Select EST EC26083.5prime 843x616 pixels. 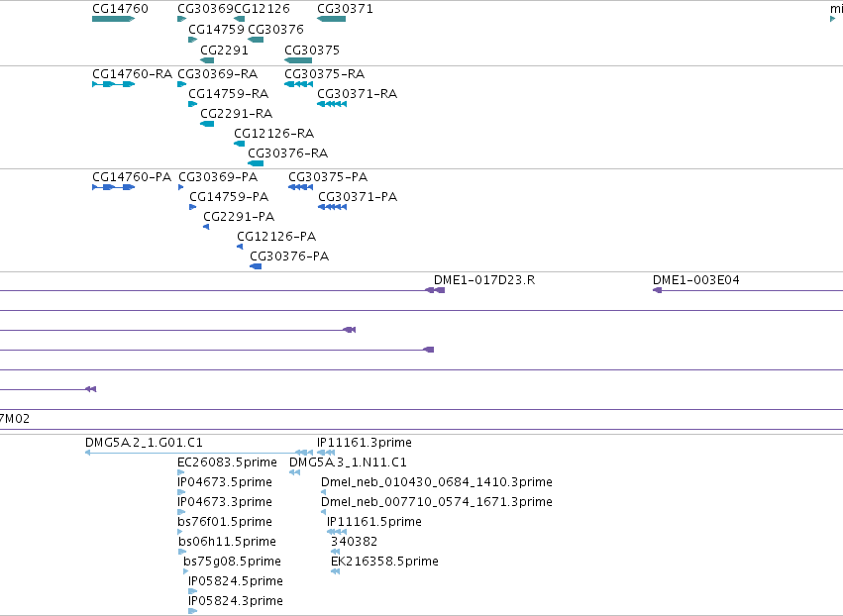tap(227, 462)
